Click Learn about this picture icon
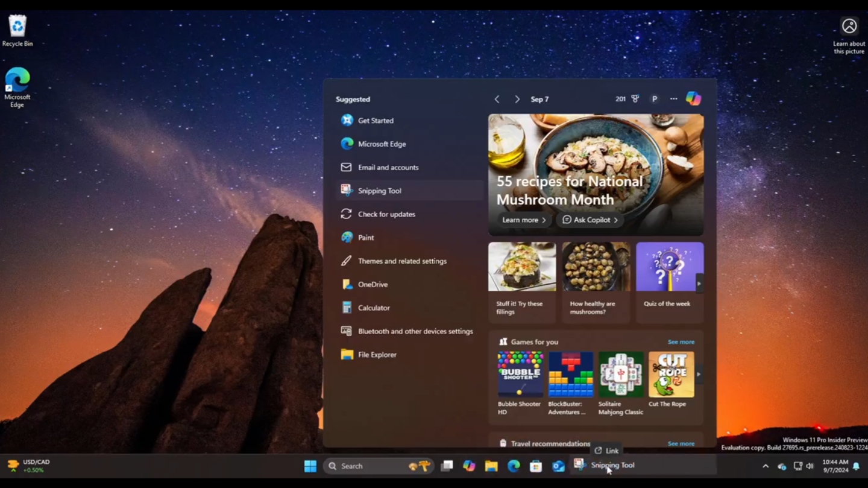The height and width of the screenshot is (488, 868). pyautogui.click(x=849, y=36)
